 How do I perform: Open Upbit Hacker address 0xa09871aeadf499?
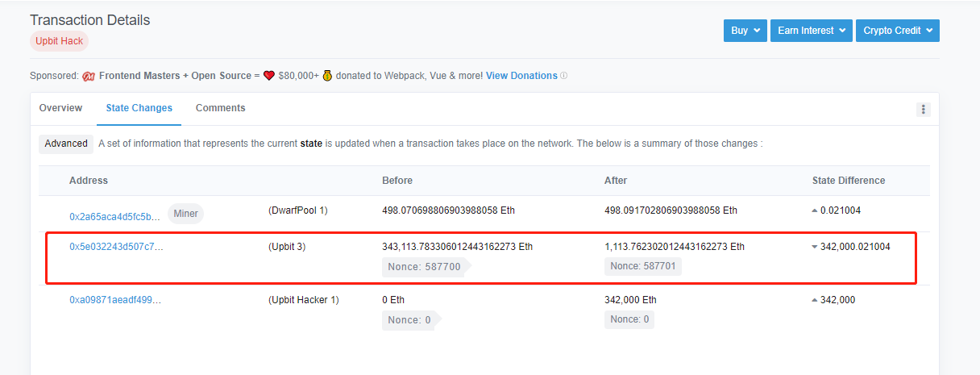click(x=115, y=300)
